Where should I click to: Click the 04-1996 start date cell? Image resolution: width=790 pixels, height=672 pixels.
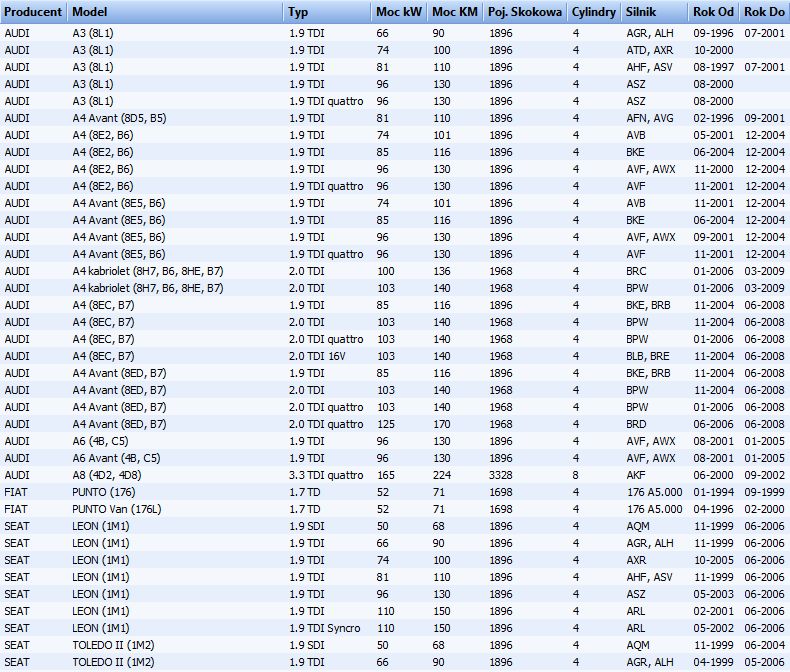point(713,509)
